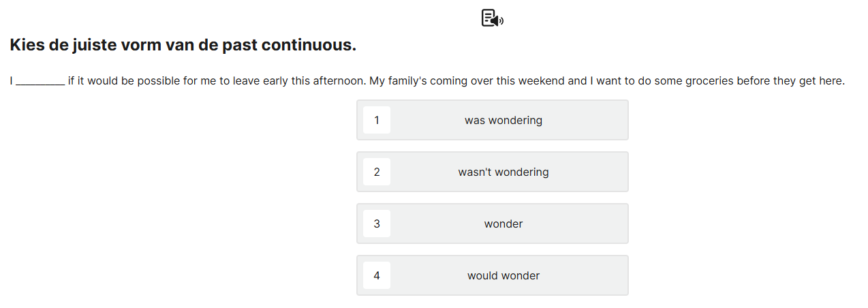This screenshot has width=868, height=308.
Task: Click the read-aloud speaker icon
Action: pos(492,18)
